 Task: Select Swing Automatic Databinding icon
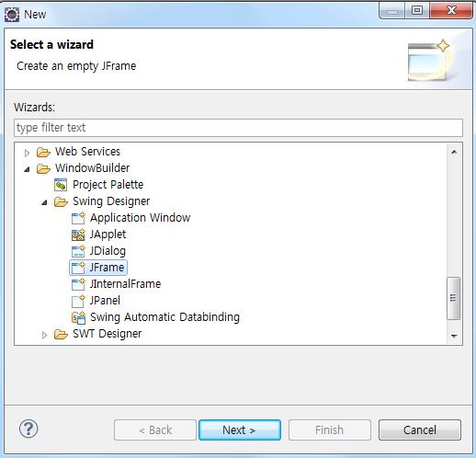point(78,317)
